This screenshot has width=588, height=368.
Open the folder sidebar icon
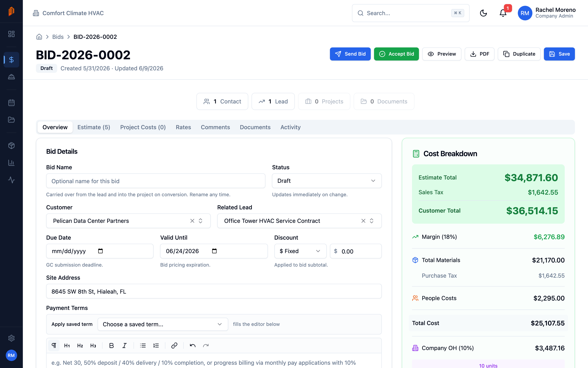11,120
